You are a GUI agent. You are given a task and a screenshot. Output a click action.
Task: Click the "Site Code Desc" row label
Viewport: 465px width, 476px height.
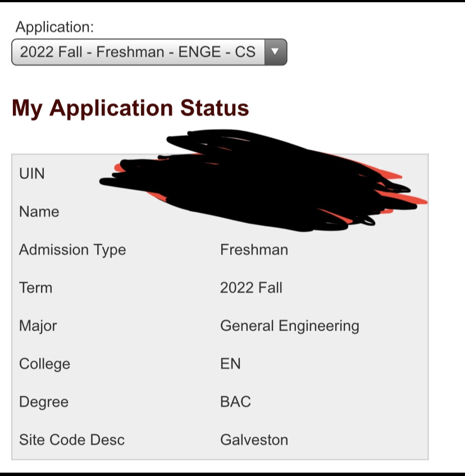click(x=72, y=440)
